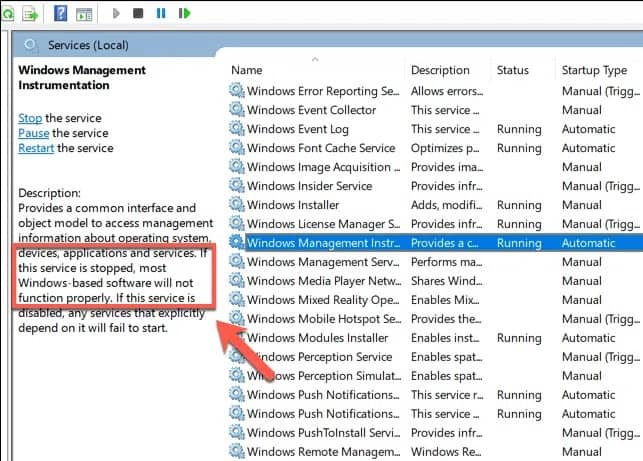
Task: Click the Export List toolbar icon
Action: pos(30,14)
